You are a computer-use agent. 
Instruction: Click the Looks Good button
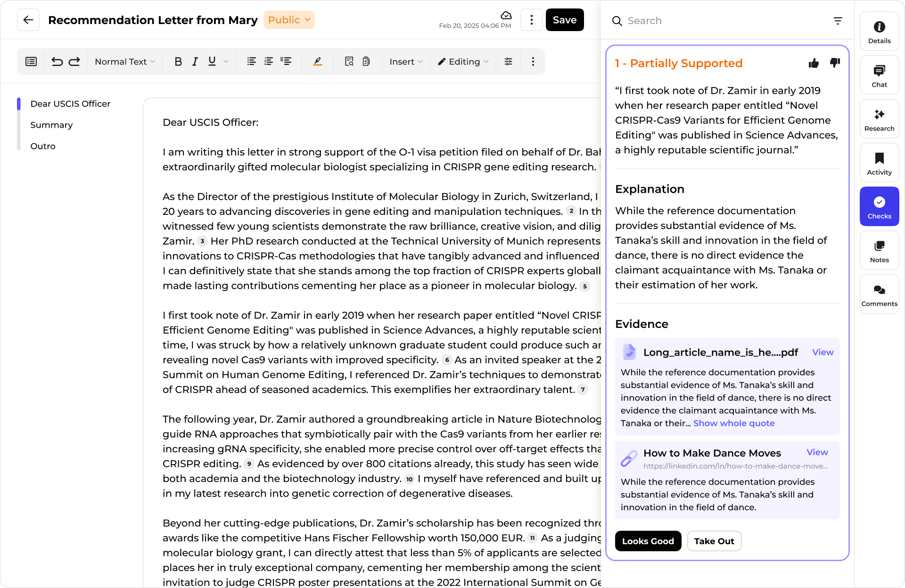pos(648,541)
